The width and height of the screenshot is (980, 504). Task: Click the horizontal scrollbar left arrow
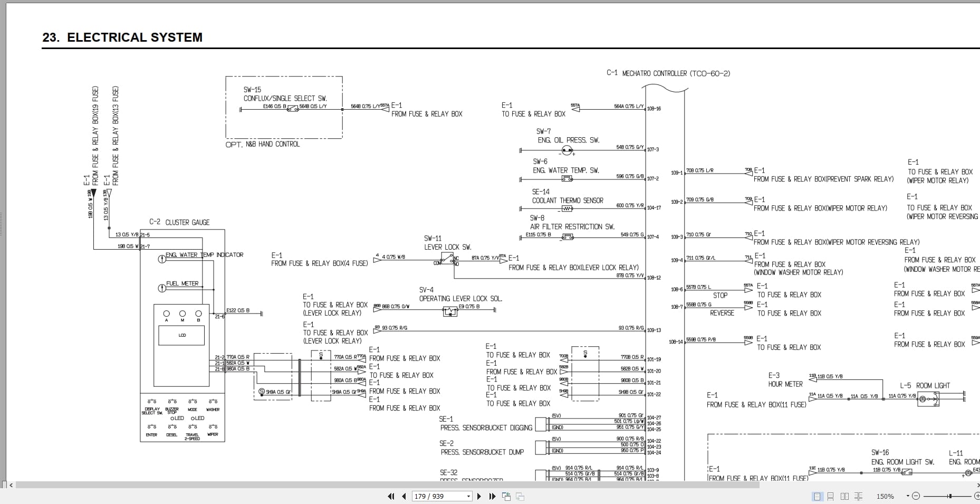(11, 484)
